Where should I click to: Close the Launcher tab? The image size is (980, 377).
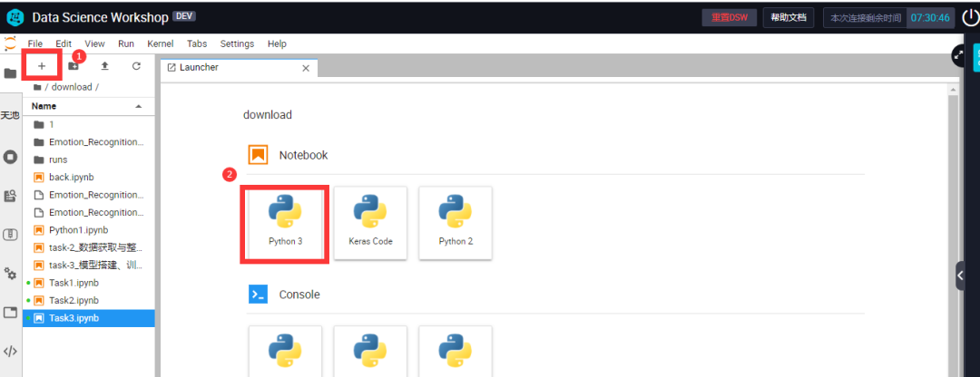tap(306, 68)
